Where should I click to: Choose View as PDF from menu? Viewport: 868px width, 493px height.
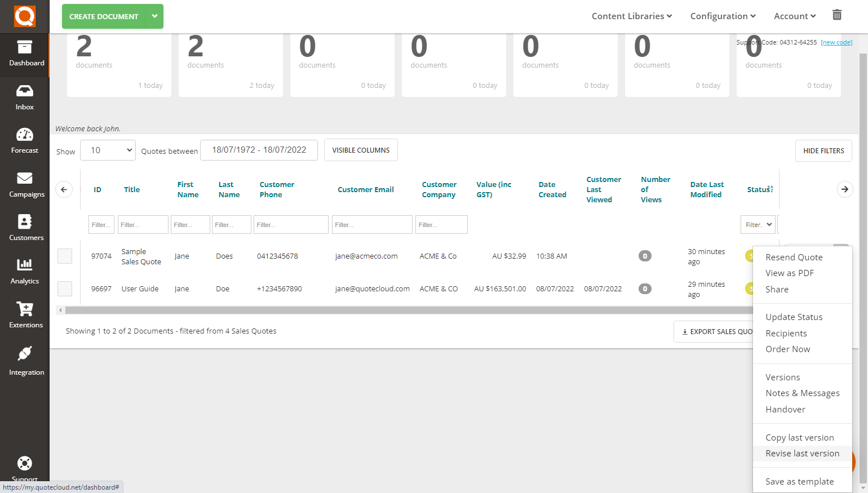click(x=789, y=273)
